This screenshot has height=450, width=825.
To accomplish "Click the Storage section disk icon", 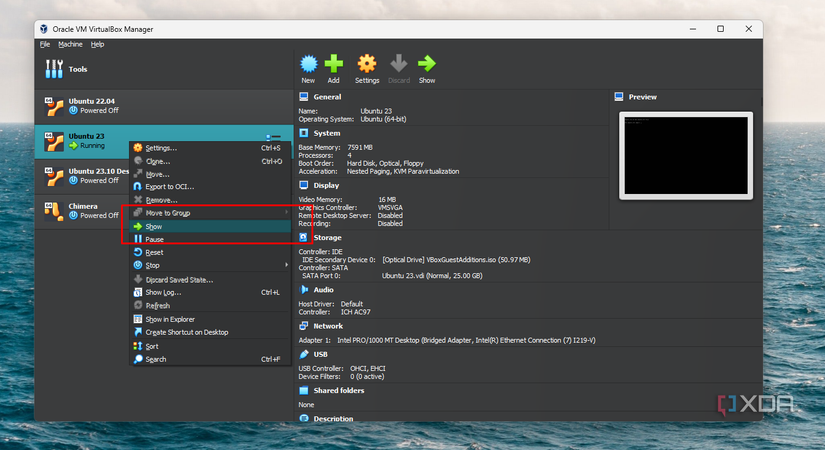I will click(x=304, y=237).
